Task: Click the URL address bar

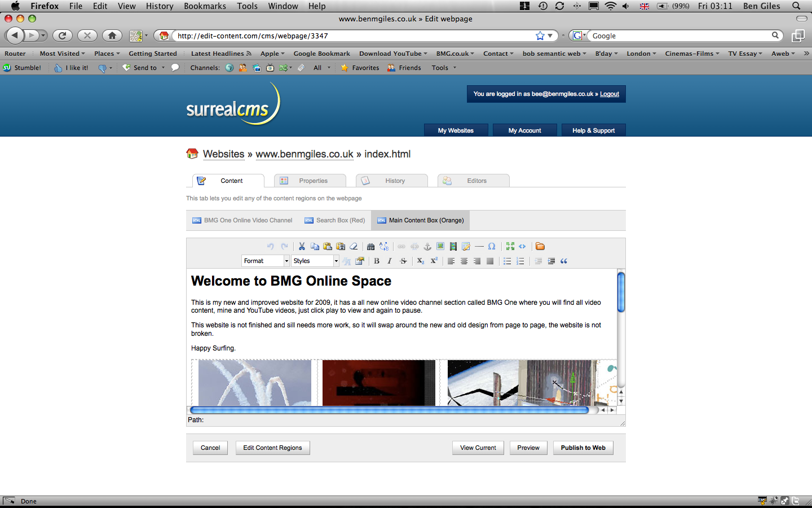Action: [x=355, y=36]
